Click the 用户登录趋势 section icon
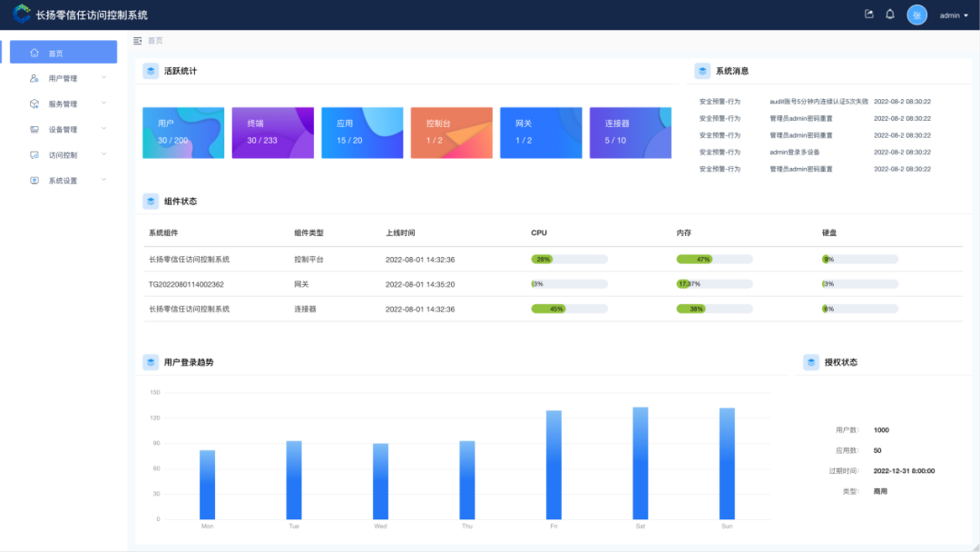980x552 pixels. click(x=151, y=362)
